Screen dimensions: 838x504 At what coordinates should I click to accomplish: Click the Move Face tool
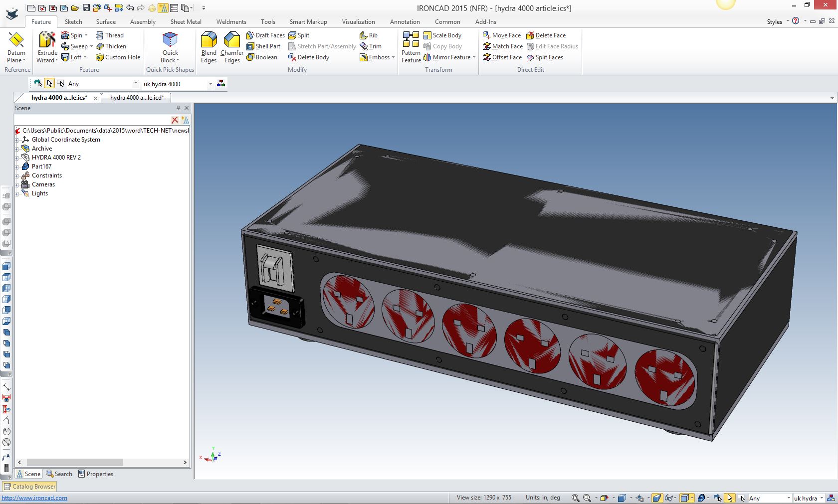tap(502, 35)
